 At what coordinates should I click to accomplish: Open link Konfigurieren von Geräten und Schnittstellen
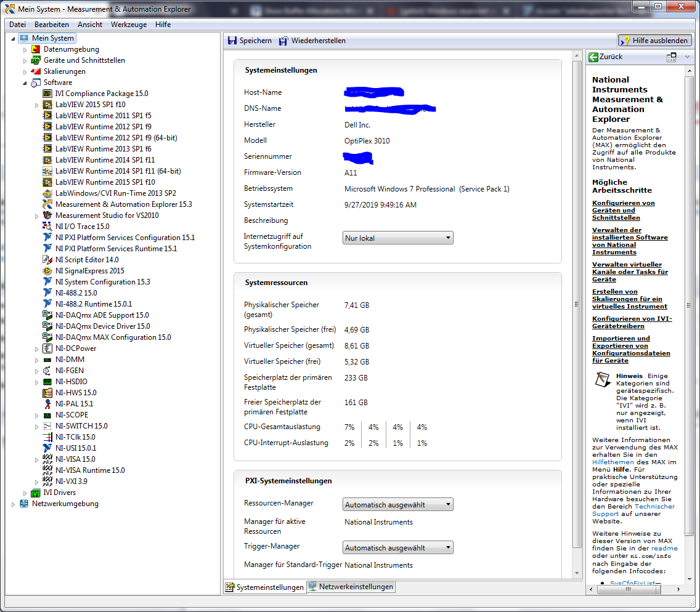tap(623, 210)
